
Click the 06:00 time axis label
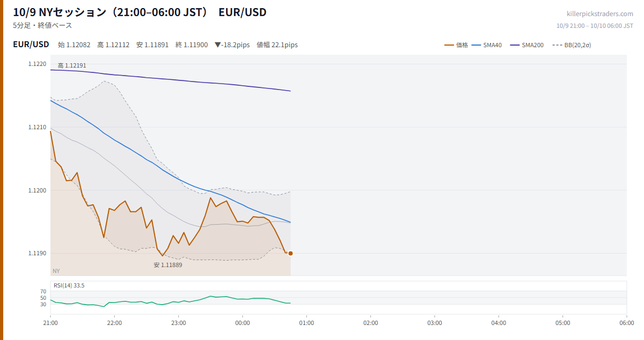point(626,323)
